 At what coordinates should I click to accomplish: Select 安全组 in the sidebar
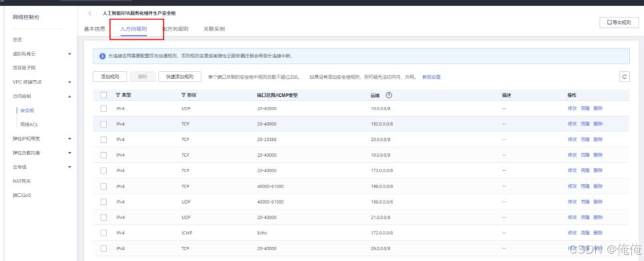[x=27, y=110]
